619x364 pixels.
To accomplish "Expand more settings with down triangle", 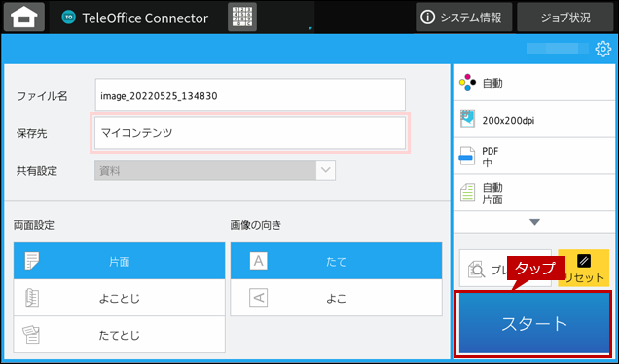I will point(534,222).
